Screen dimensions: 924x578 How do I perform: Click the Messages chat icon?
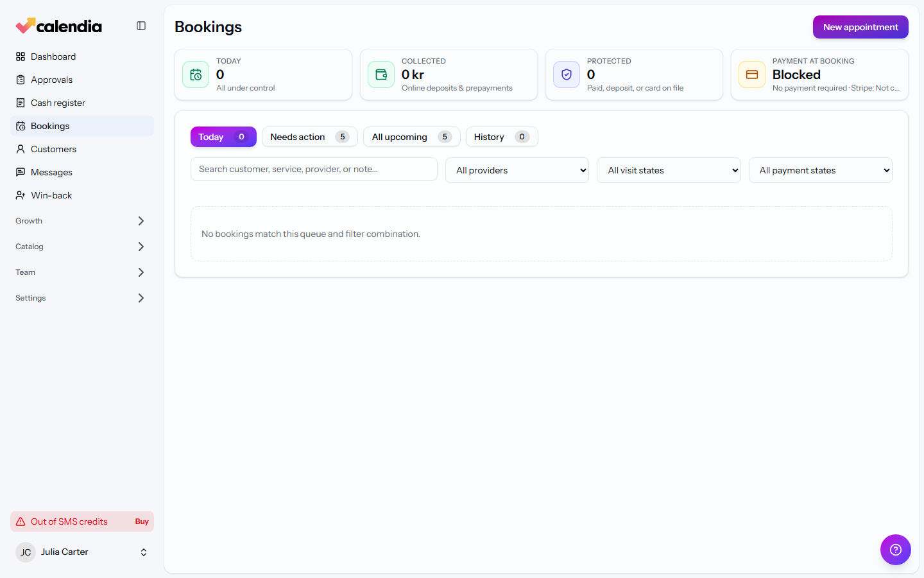tap(21, 172)
